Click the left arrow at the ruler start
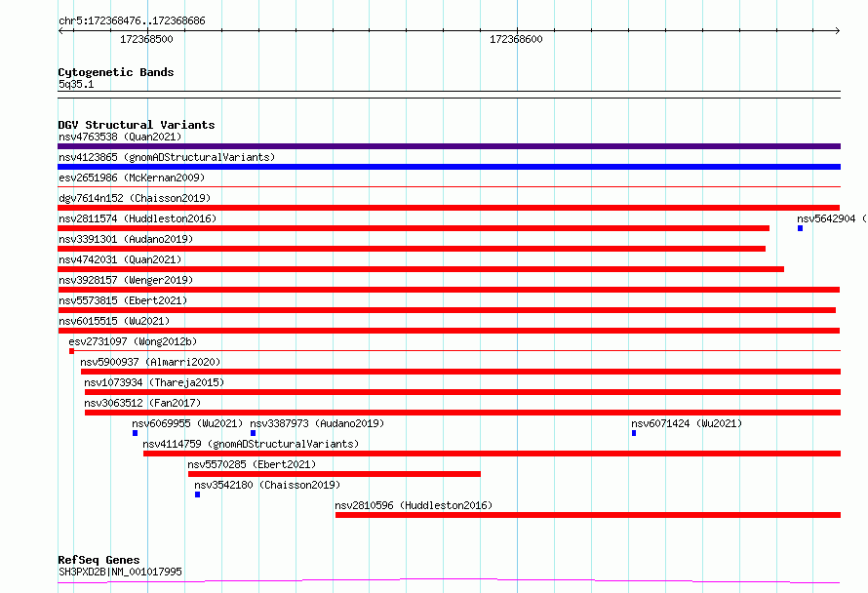 pyautogui.click(x=60, y=31)
